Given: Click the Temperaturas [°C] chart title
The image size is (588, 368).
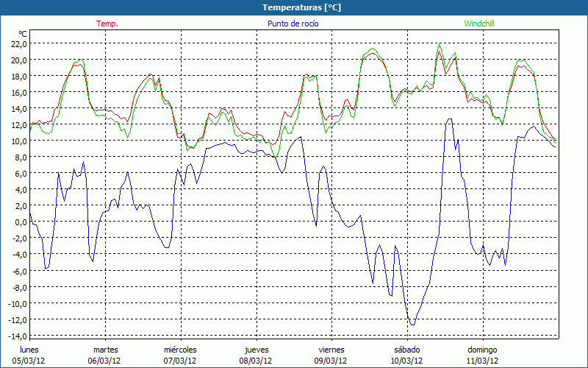Looking at the screenshot, I should tap(293, 7).
